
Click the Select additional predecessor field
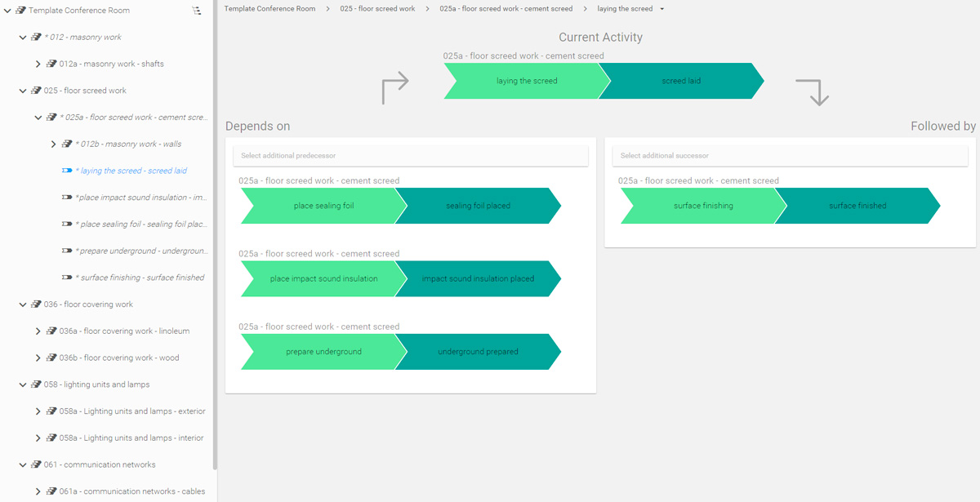coord(411,156)
